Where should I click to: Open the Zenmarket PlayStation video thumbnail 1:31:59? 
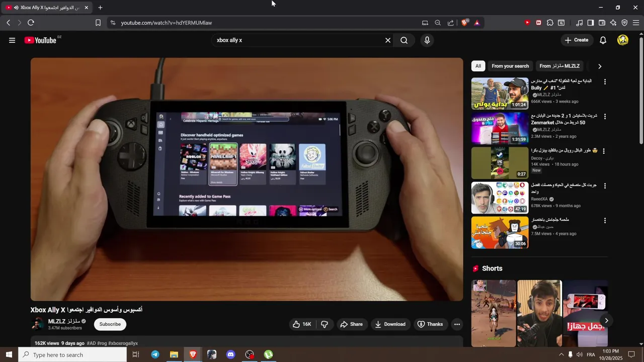click(500, 128)
